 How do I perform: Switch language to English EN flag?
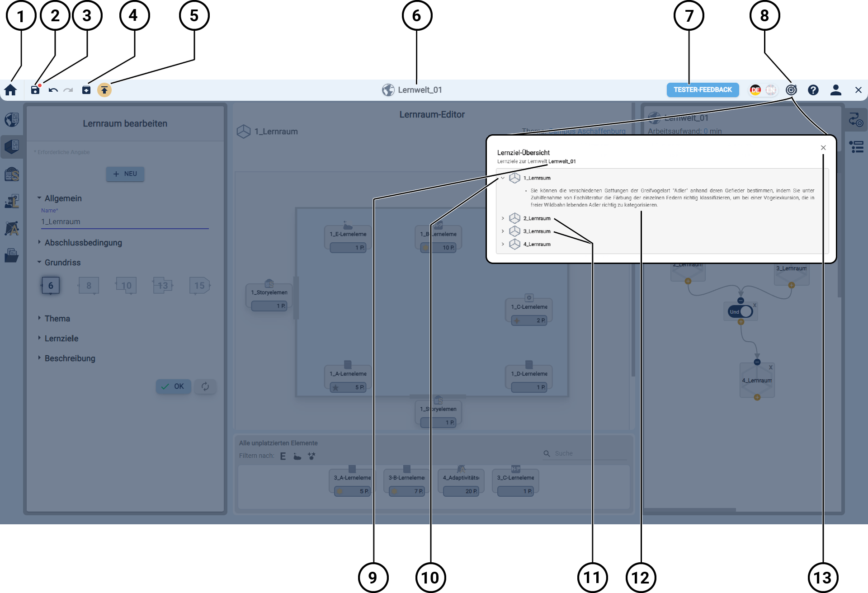771,90
